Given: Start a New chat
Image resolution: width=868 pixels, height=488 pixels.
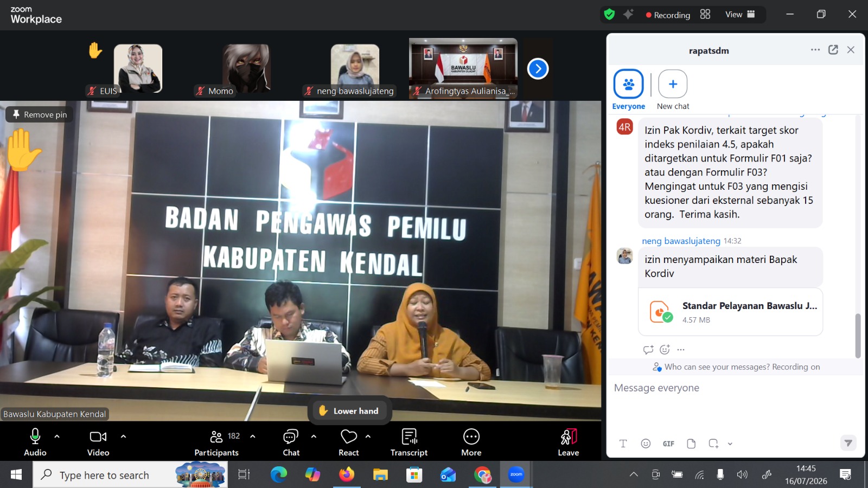Looking at the screenshot, I should pos(673,90).
